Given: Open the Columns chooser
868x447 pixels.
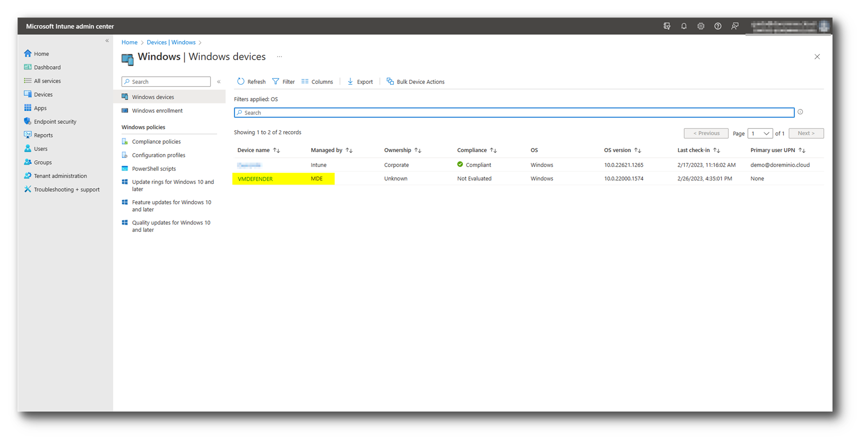Looking at the screenshot, I should (317, 81).
